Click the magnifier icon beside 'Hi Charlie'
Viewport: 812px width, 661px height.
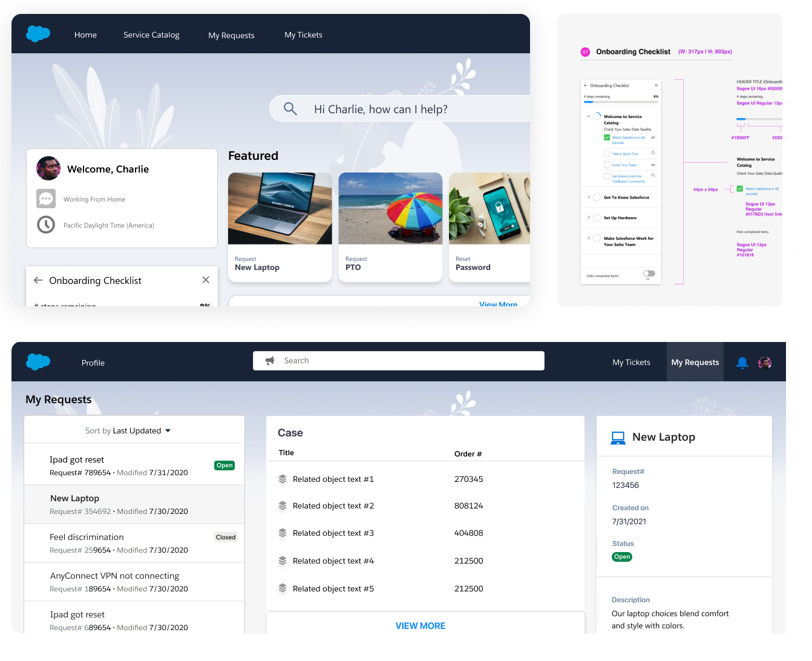[290, 109]
